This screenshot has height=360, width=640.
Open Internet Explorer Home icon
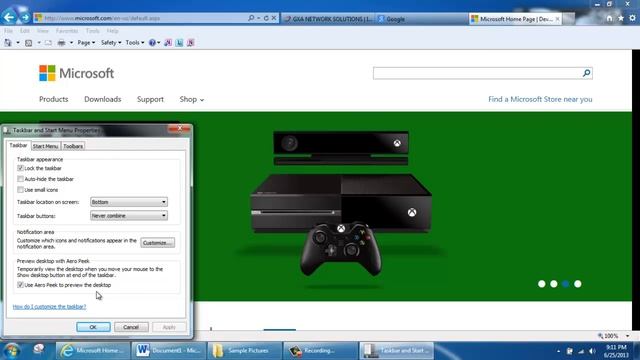(609, 18)
